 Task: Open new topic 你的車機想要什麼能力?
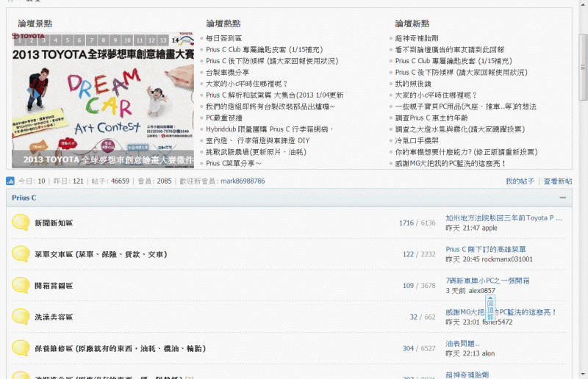467,152
